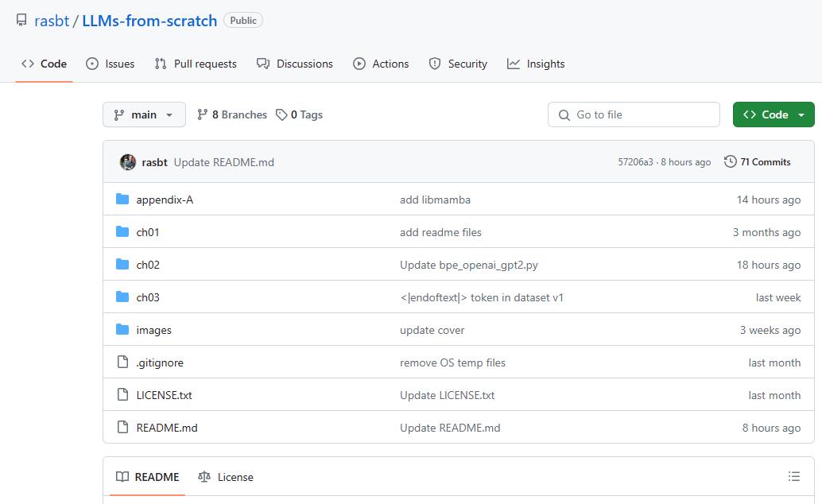The image size is (822, 504).
Task: Open the 'add readme files' commit message
Action: click(x=440, y=232)
